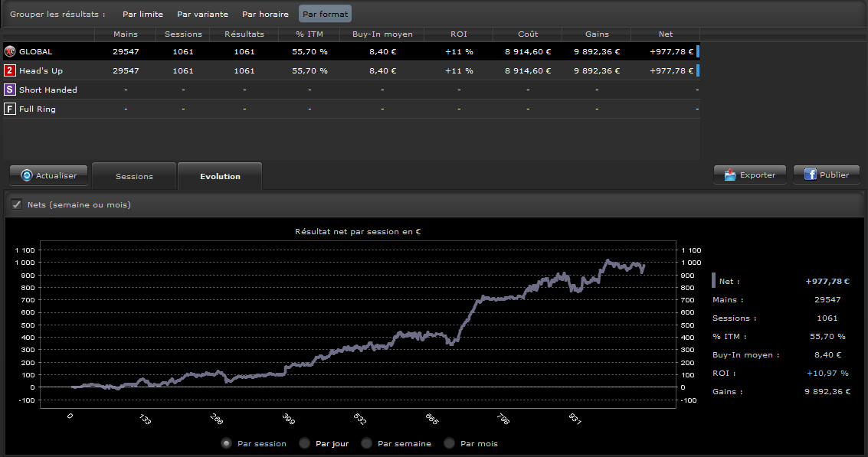The image size is (868, 457).
Task: Select the Par session radio button
Action: 226,443
